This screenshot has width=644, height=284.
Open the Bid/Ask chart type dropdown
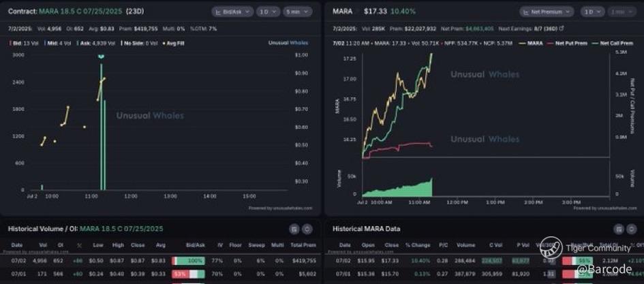coord(232,12)
